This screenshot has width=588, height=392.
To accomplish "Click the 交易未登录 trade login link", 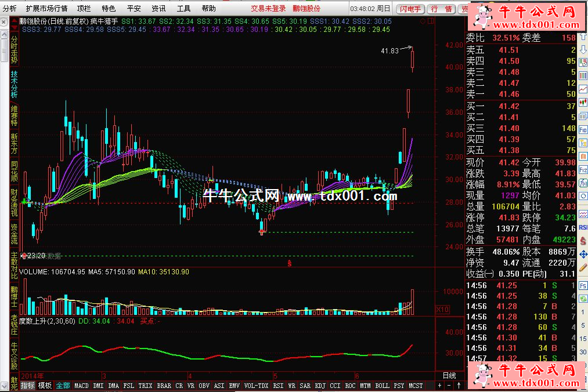I will 268,8.
